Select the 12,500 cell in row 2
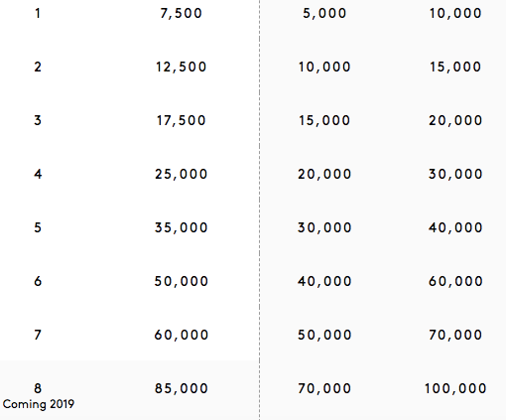 [181, 68]
